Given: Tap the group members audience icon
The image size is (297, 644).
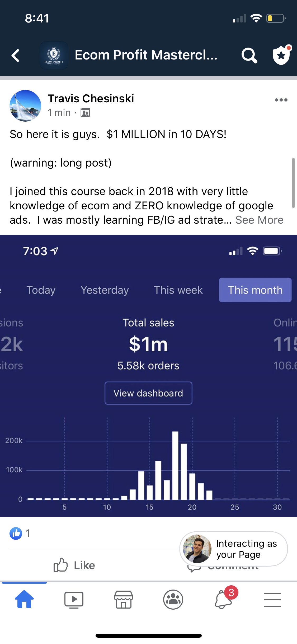Looking at the screenshot, I should (x=85, y=113).
